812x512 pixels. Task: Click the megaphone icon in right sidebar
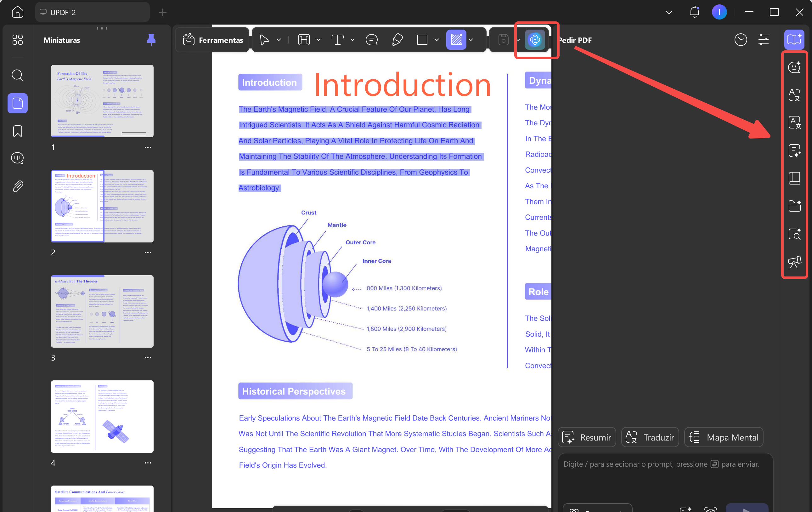tap(794, 262)
